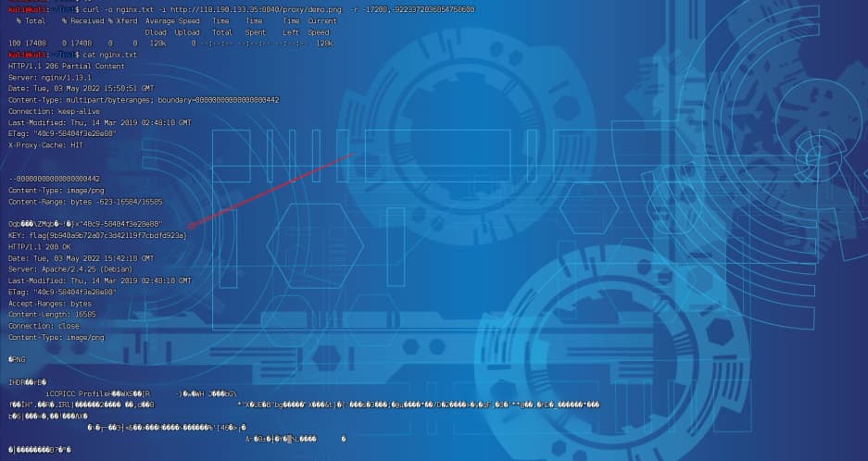Click the 'iCCPICC Profile' text
Image resolution: width=868 pixels, height=461 pixels.
[77, 394]
